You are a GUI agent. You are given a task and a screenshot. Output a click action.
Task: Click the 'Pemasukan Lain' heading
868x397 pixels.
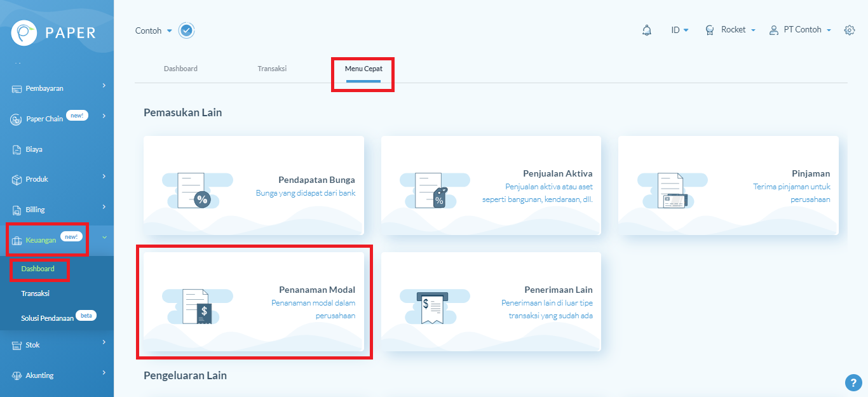pyautogui.click(x=182, y=112)
